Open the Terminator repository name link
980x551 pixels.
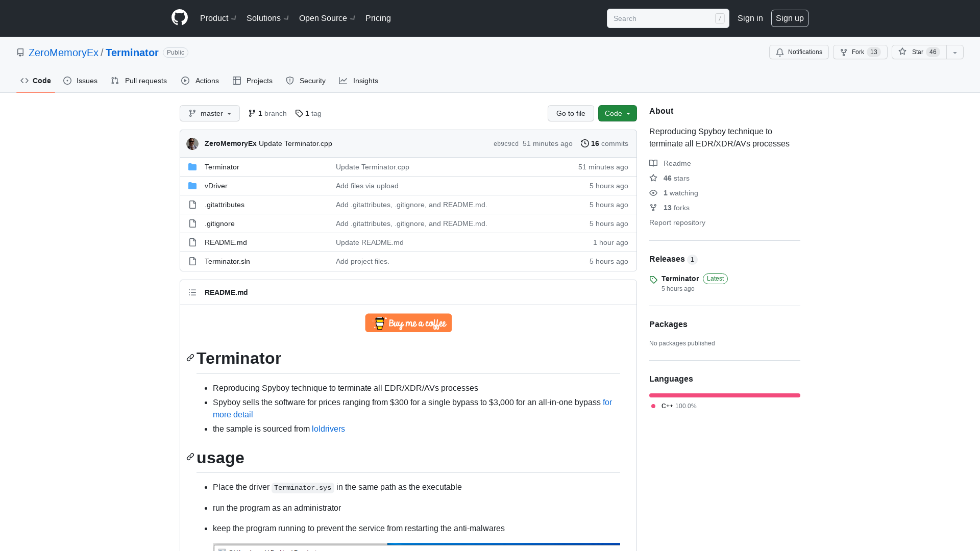coord(132,53)
